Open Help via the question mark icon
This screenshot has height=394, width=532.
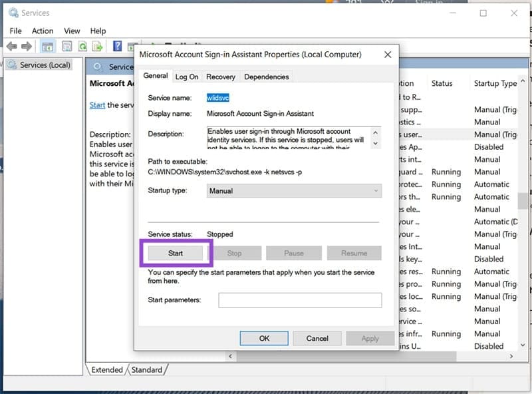(117, 46)
